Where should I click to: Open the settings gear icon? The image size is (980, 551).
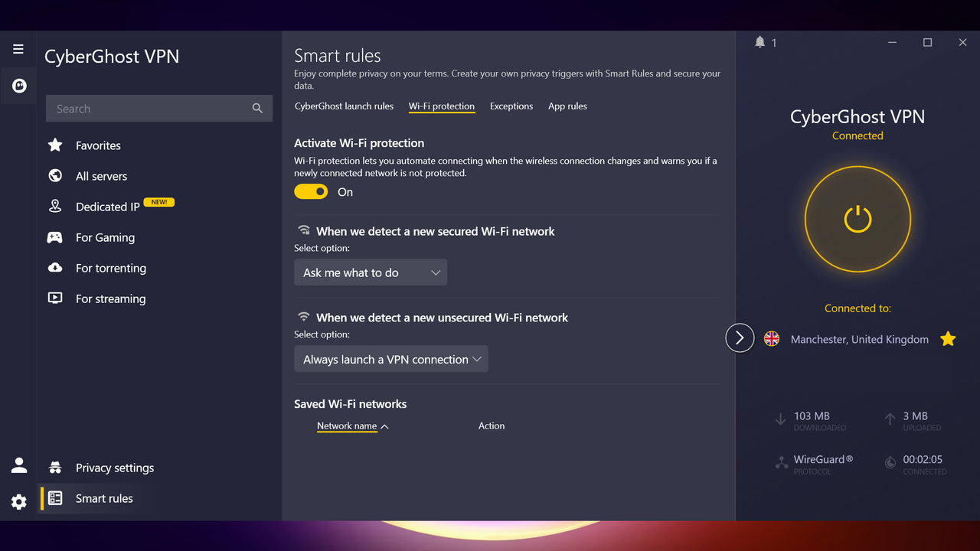pyautogui.click(x=19, y=502)
